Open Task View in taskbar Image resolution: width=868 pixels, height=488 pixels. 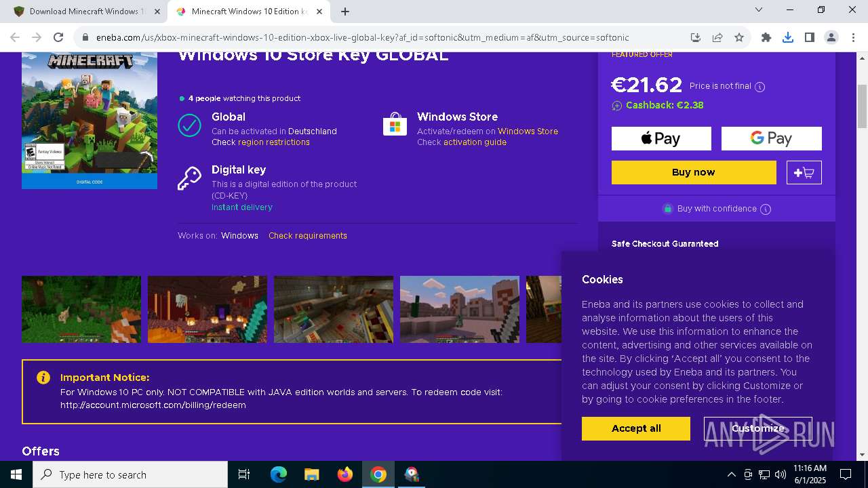(244, 474)
